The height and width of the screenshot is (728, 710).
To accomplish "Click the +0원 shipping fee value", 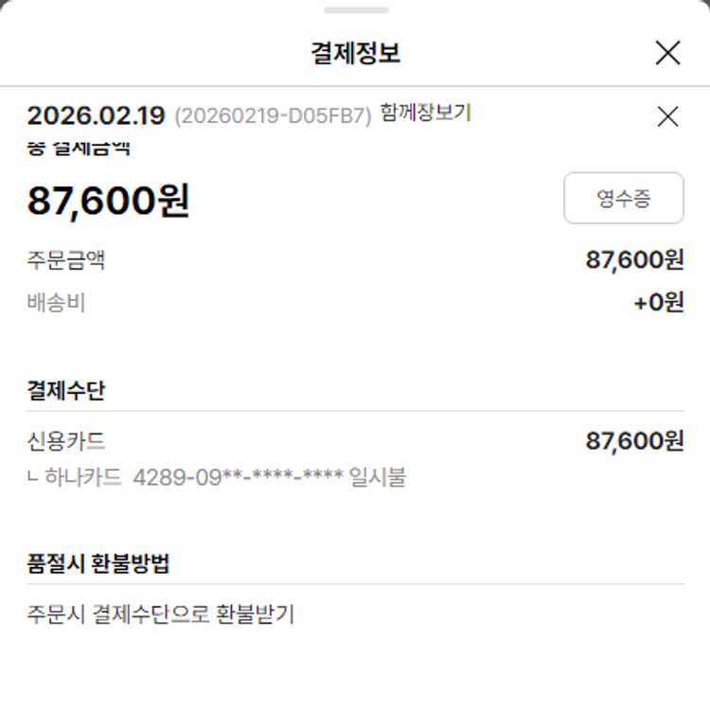I will pyautogui.click(x=659, y=303).
